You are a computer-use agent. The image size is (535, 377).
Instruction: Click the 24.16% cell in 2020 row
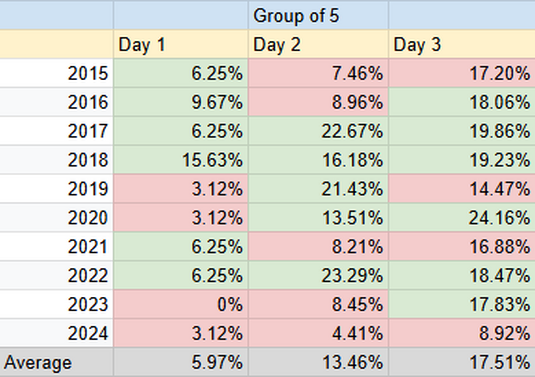click(x=462, y=217)
